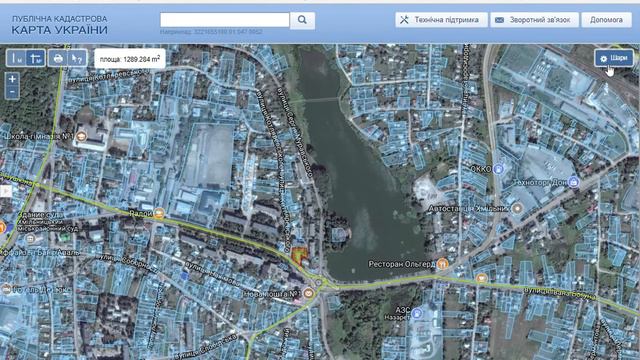
Task: Select the distance measurement tool
Action: pyautogui.click(x=16, y=58)
